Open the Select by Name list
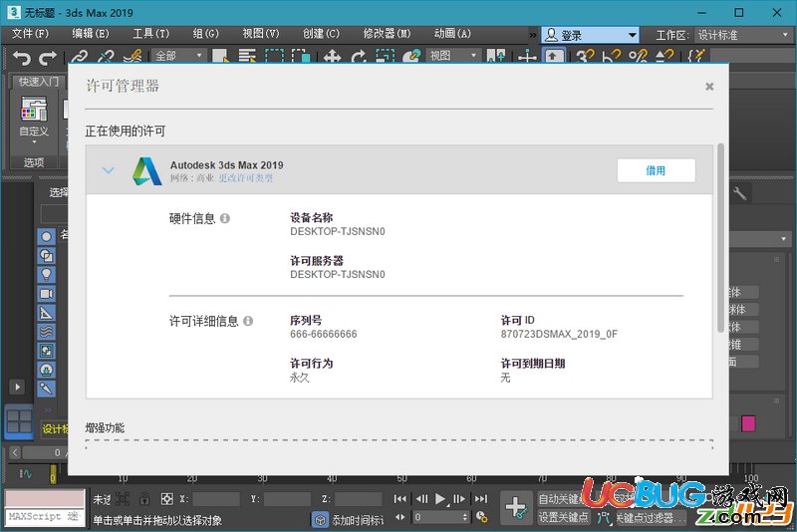 pos(247,57)
